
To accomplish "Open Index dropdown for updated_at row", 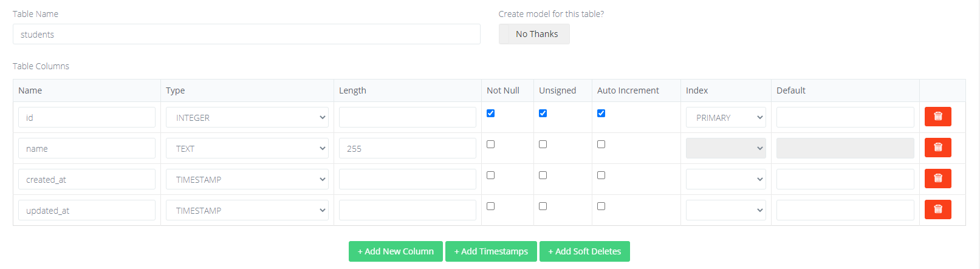I will 725,211.
